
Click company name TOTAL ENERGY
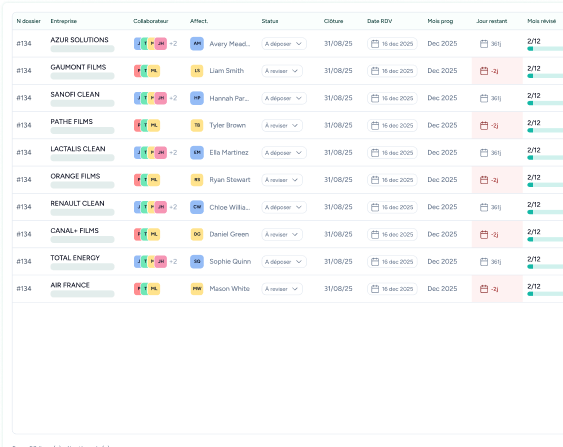[x=75, y=258]
